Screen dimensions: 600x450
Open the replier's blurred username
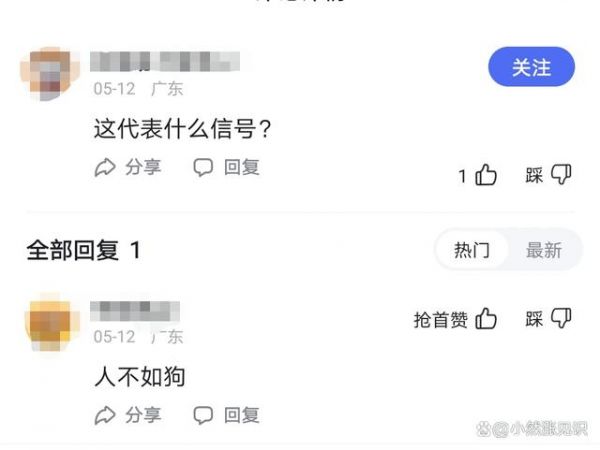[135, 311]
